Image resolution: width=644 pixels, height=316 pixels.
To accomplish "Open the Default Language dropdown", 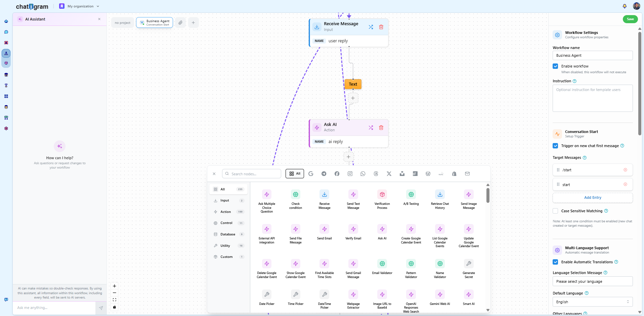I will click(x=593, y=302).
